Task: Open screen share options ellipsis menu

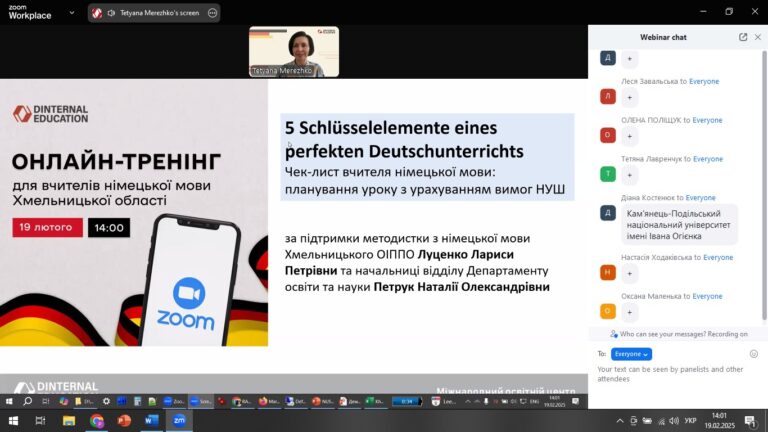Action: [212, 13]
